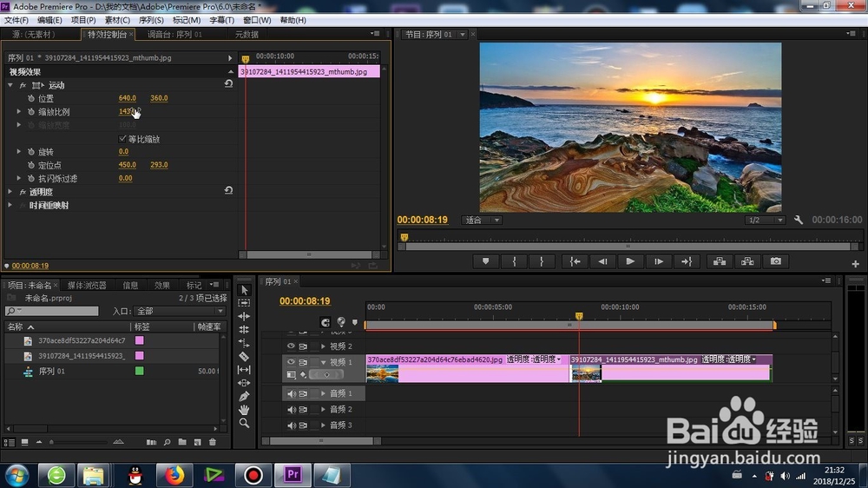Collapse the 运动 effect group
The height and width of the screenshot is (488, 868).
(10, 85)
